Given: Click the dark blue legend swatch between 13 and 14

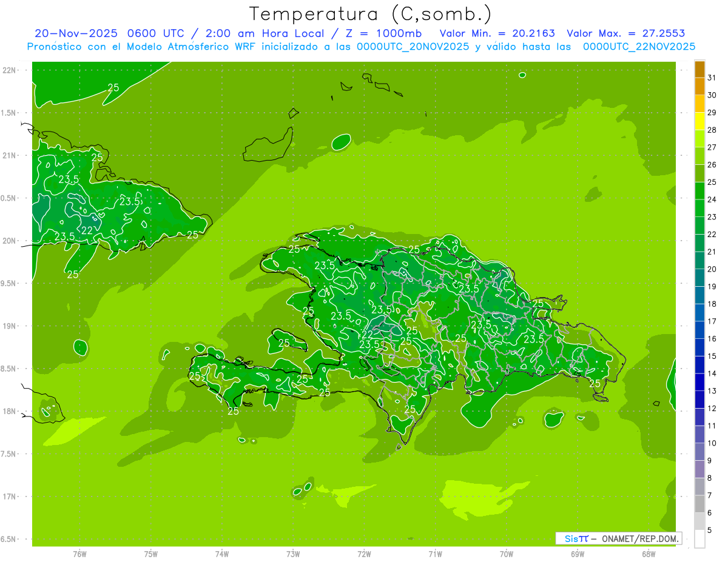Looking at the screenshot, I should tap(699, 382).
